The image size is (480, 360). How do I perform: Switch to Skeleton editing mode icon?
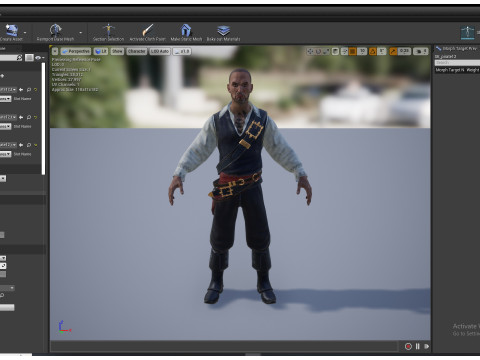click(467, 32)
